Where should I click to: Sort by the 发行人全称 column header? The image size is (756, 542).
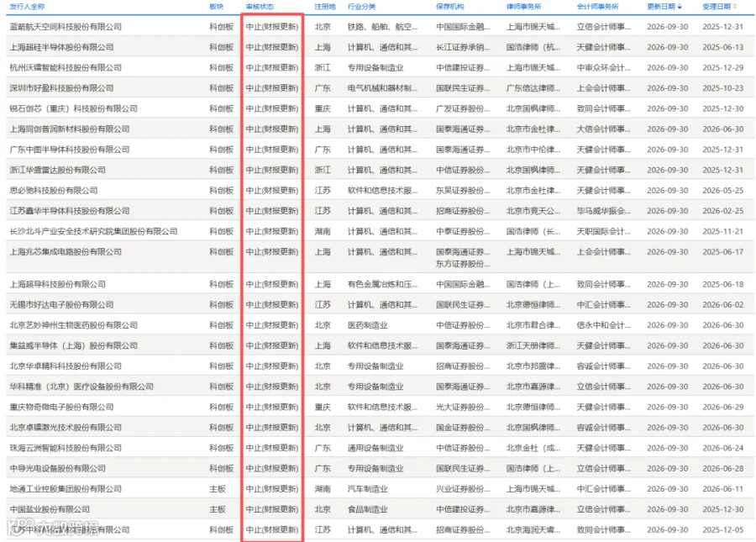pyautogui.click(x=27, y=7)
